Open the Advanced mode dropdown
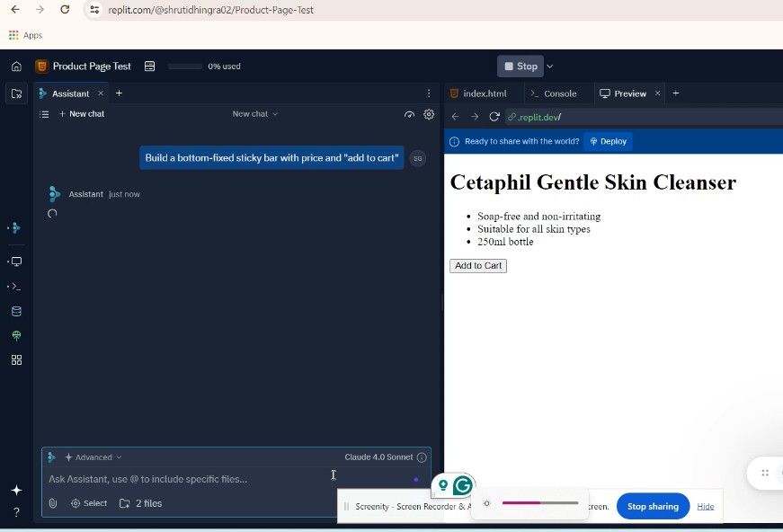 [x=93, y=457]
